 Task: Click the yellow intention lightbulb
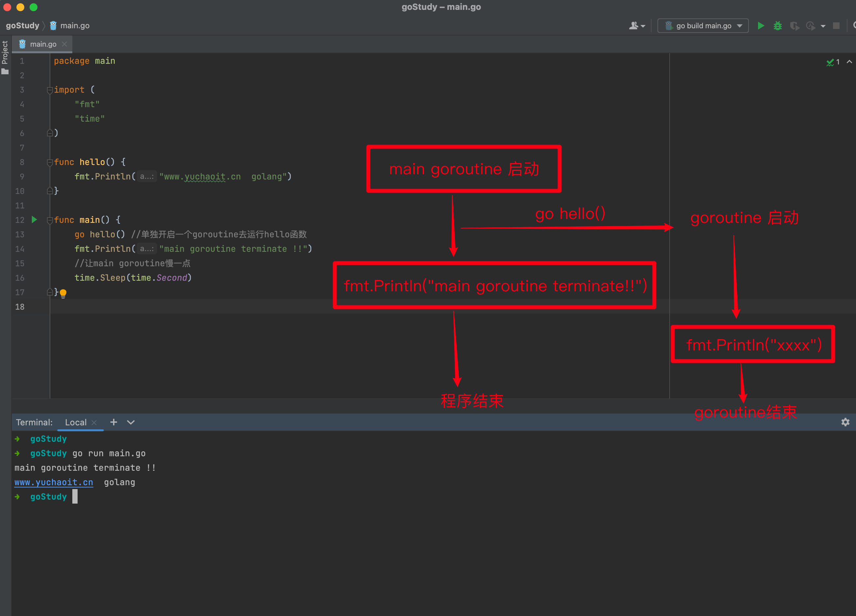tap(63, 293)
